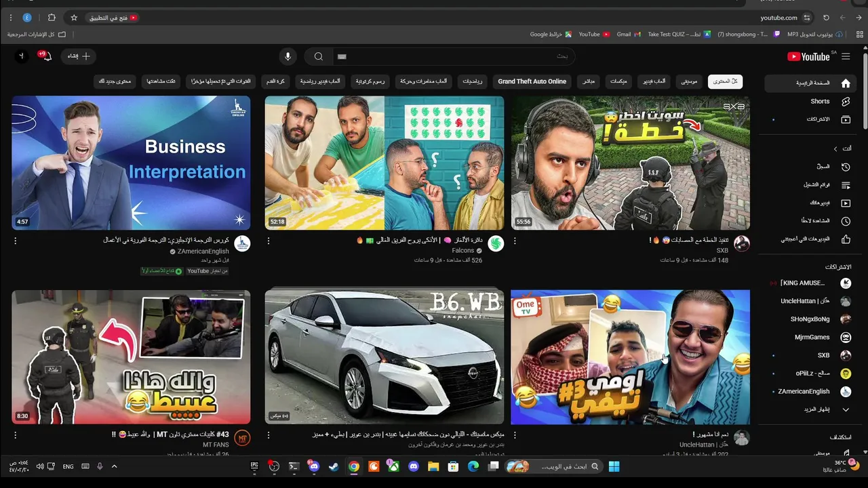Open options menu for B6.WB mix
This screenshot has height=488, width=868.
pos(269,435)
